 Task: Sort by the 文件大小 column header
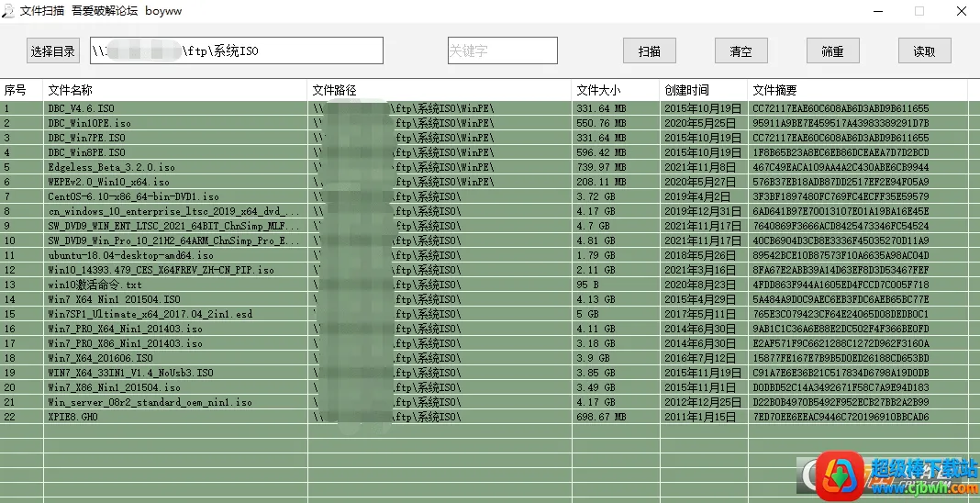(x=616, y=90)
